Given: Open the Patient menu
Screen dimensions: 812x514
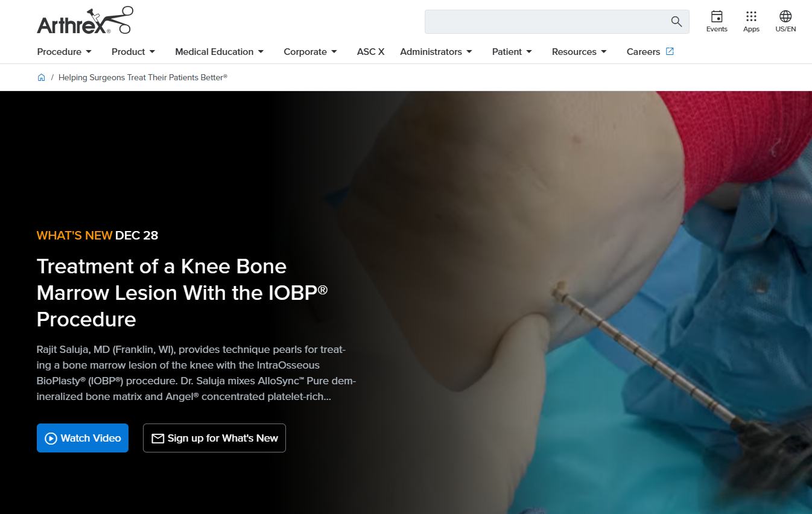Looking at the screenshot, I should pyautogui.click(x=512, y=52).
